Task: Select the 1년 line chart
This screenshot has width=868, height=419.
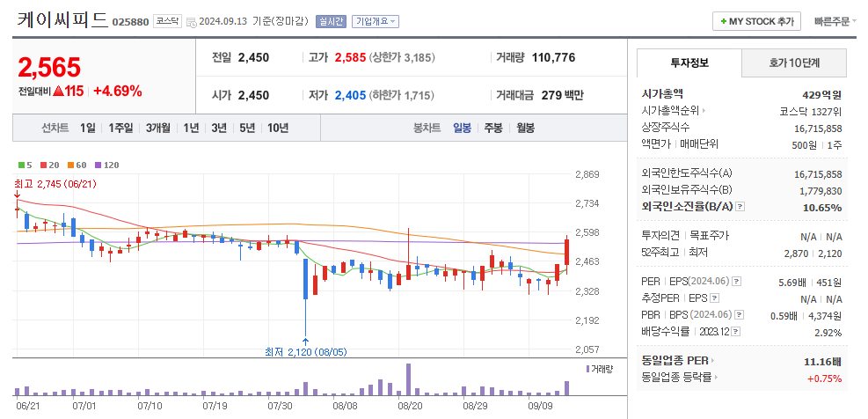Action: (191, 128)
